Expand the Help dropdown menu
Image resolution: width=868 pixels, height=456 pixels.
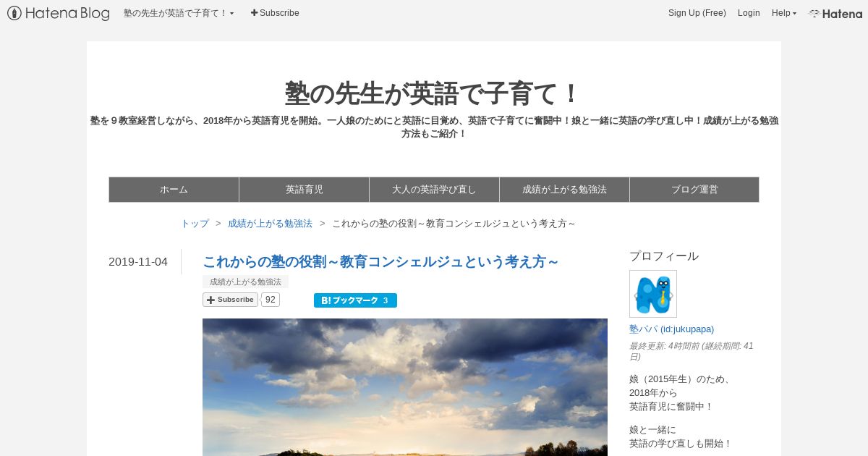point(784,13)
